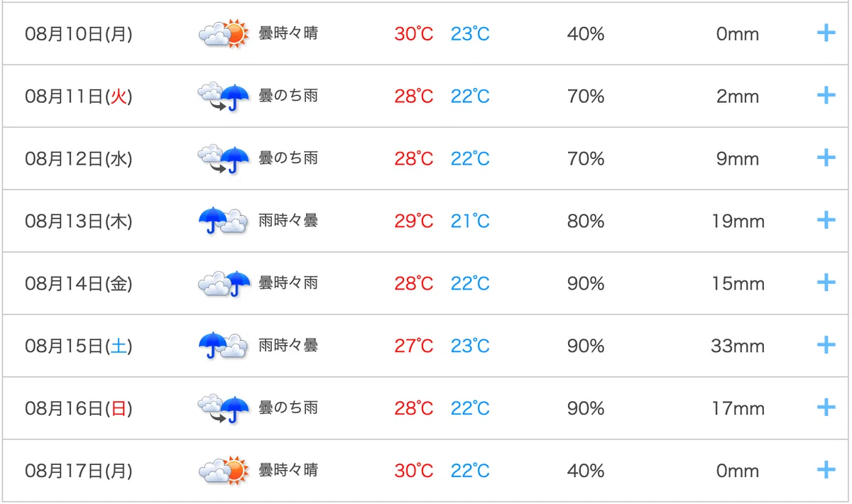Expand the 08月16日(日) row plus icon
Screen dimensions: 852x504
click(826, 407)
